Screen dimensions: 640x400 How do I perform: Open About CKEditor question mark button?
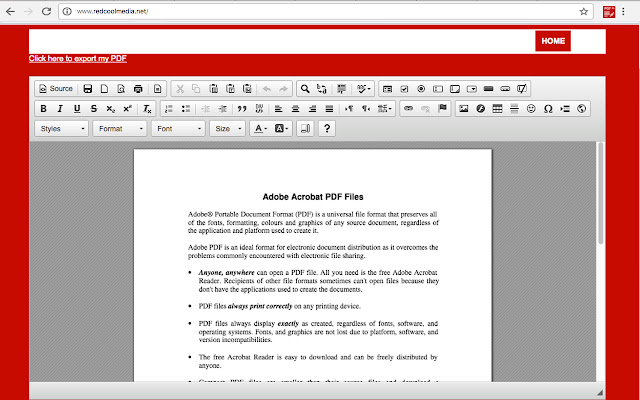tap(327, 129)
